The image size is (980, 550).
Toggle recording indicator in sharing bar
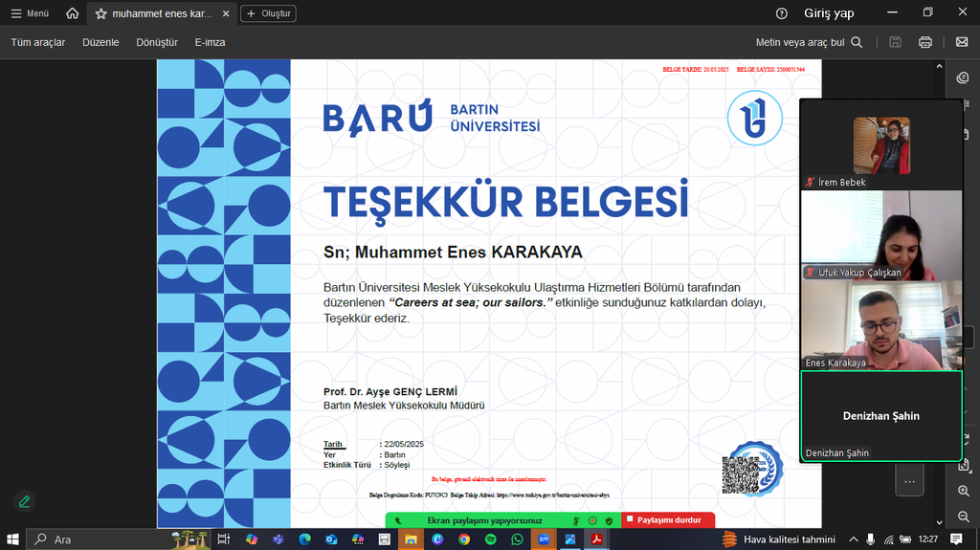click(592, 520)
